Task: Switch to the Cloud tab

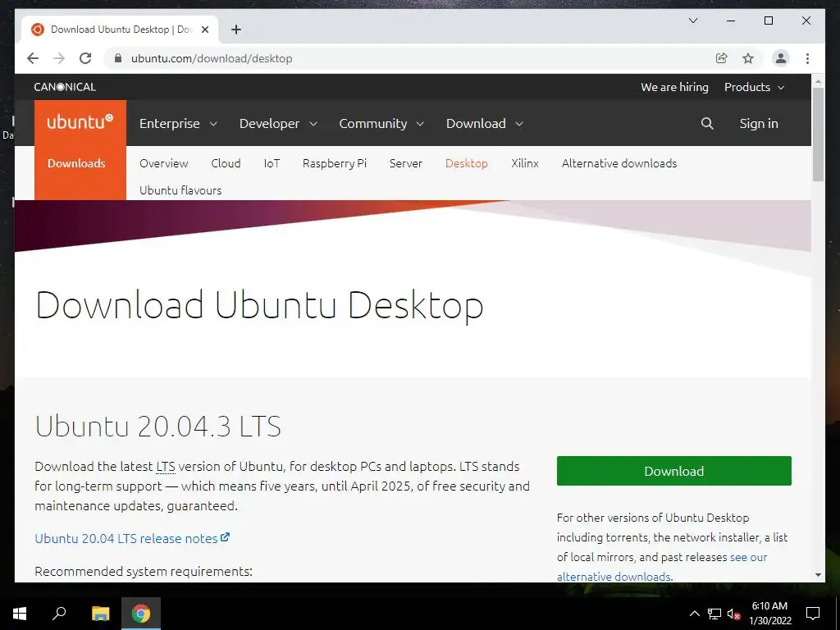Action: (x=226, y=163)
